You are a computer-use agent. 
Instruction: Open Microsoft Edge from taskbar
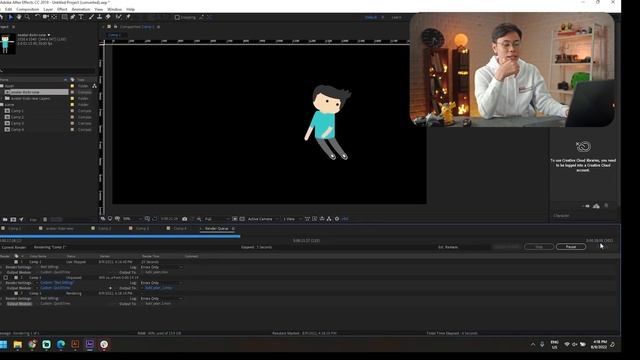coord(61,344)
